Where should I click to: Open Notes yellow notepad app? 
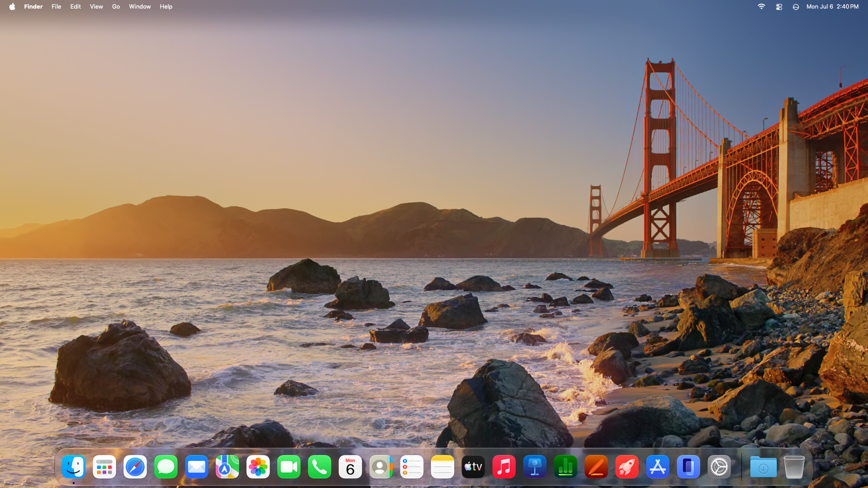[443, 467]
